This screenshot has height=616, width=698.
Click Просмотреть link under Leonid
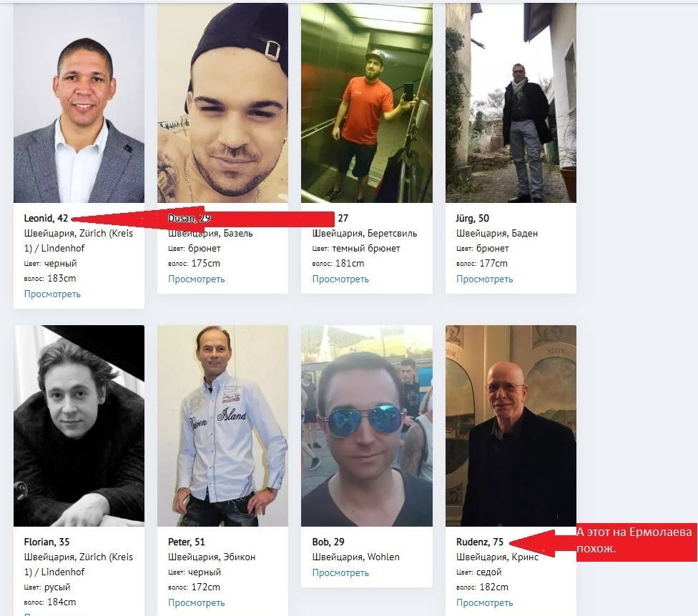pyautogui.click(x=52, y=294)
